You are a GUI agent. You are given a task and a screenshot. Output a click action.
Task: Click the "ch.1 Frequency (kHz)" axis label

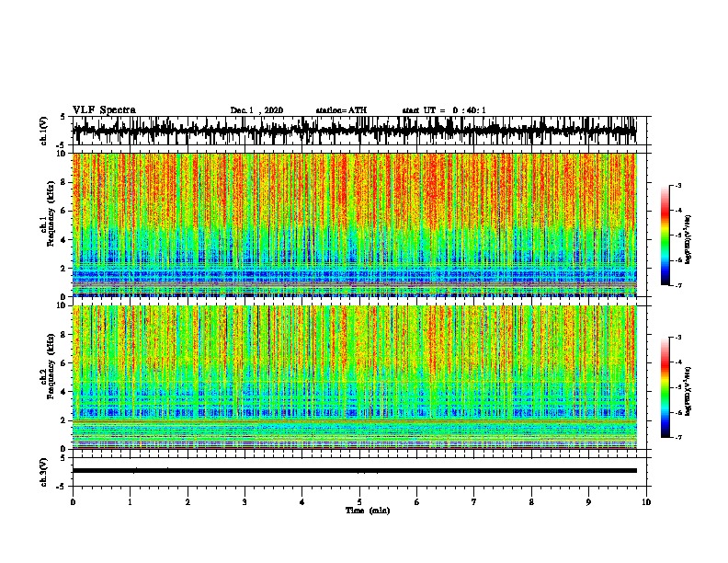click(x=48, y=214)
